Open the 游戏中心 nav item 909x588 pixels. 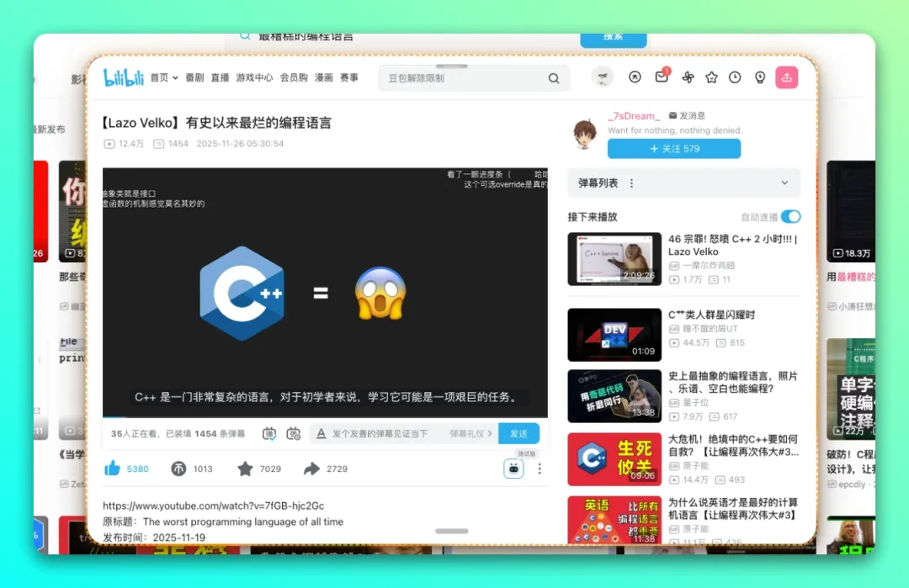point(254,77)
